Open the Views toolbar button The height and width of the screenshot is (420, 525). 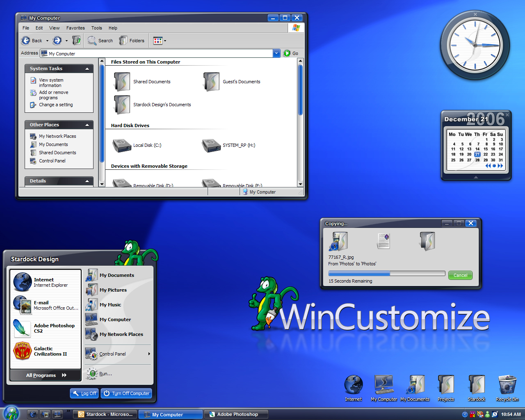pos(158,41)
